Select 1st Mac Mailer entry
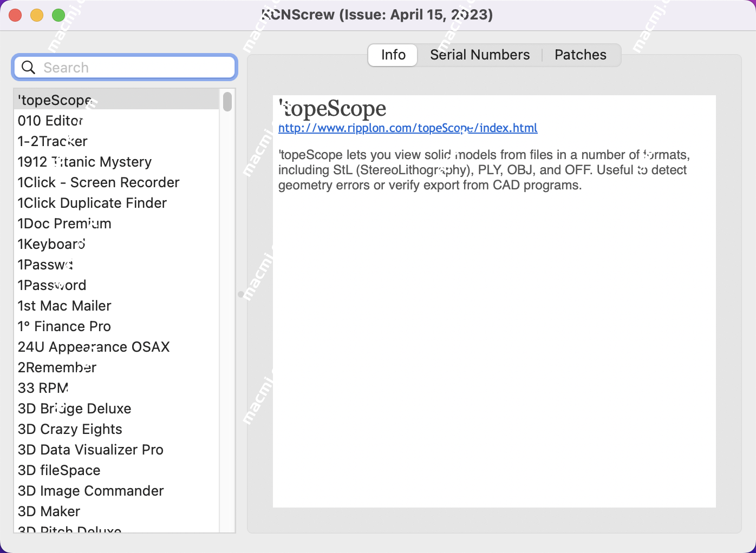 [116, 306]
